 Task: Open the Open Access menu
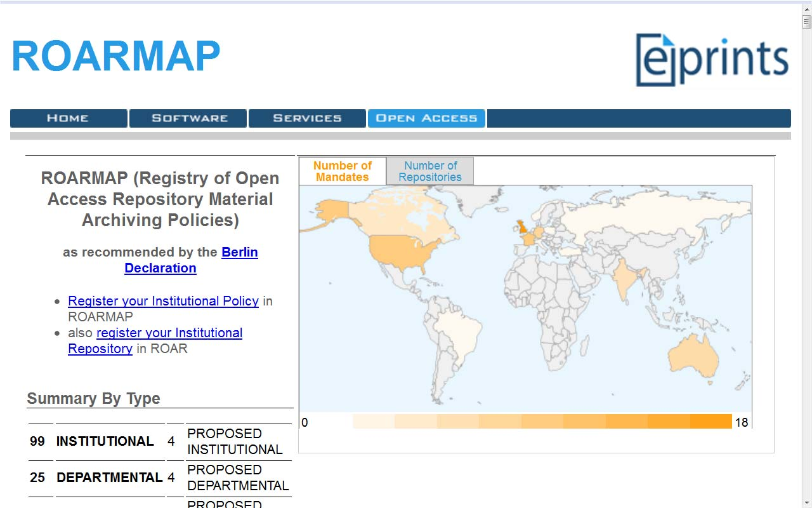(x=426, y=118)
